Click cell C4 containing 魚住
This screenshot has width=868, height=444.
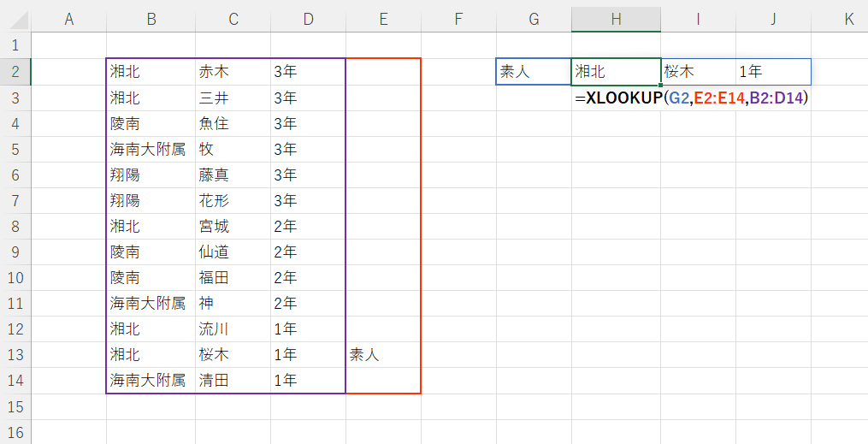(233, 123)
